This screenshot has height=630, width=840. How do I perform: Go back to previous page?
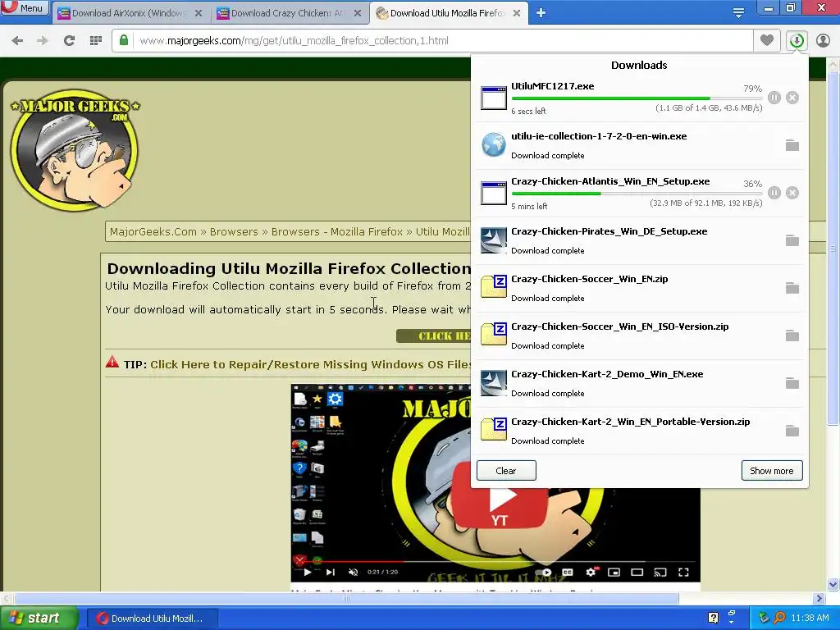pos(17,41)
